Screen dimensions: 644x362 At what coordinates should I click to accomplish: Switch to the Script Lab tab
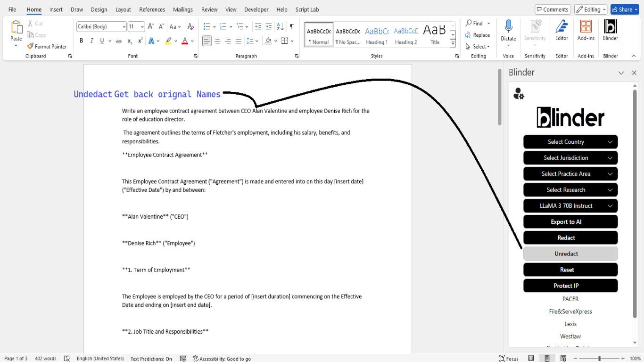pos(307,9)
